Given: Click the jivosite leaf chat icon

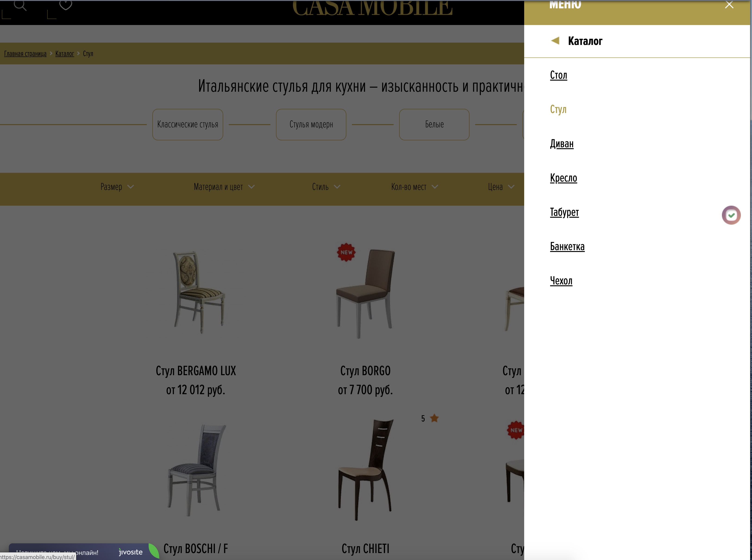Looking at the screenshot, I should coord(154,551).
